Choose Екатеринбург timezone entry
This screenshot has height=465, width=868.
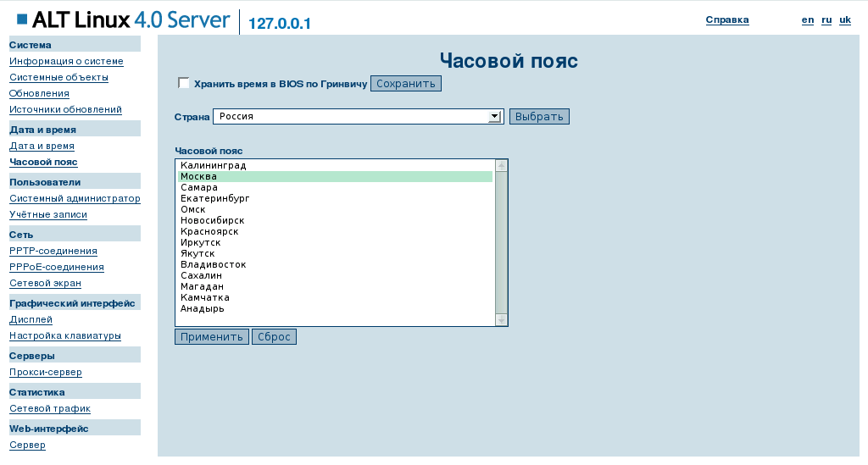coord(214,198)
